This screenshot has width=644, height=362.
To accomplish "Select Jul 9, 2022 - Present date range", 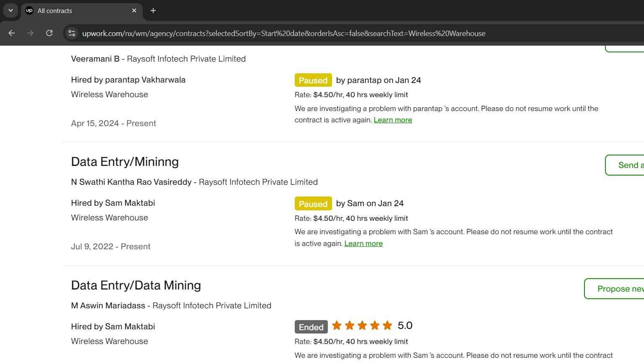I will point(111,246).
